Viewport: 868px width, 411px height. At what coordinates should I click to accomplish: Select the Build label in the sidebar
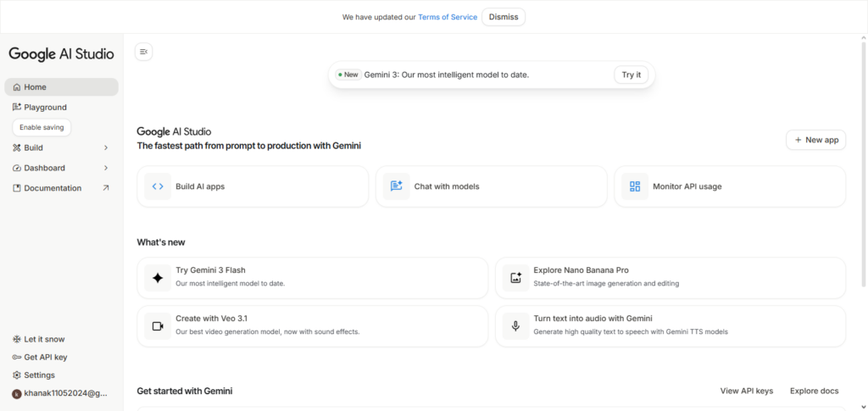pos(34,147)
